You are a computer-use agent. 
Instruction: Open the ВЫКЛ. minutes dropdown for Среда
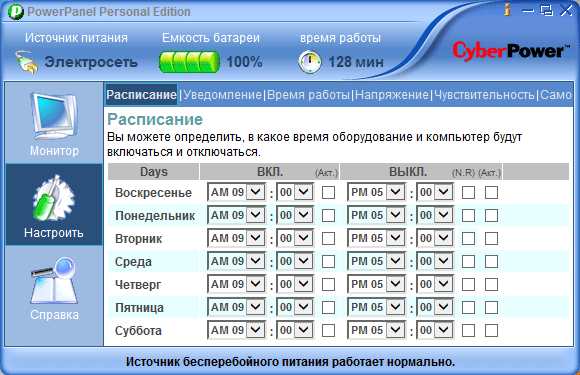tap(435, 261)
